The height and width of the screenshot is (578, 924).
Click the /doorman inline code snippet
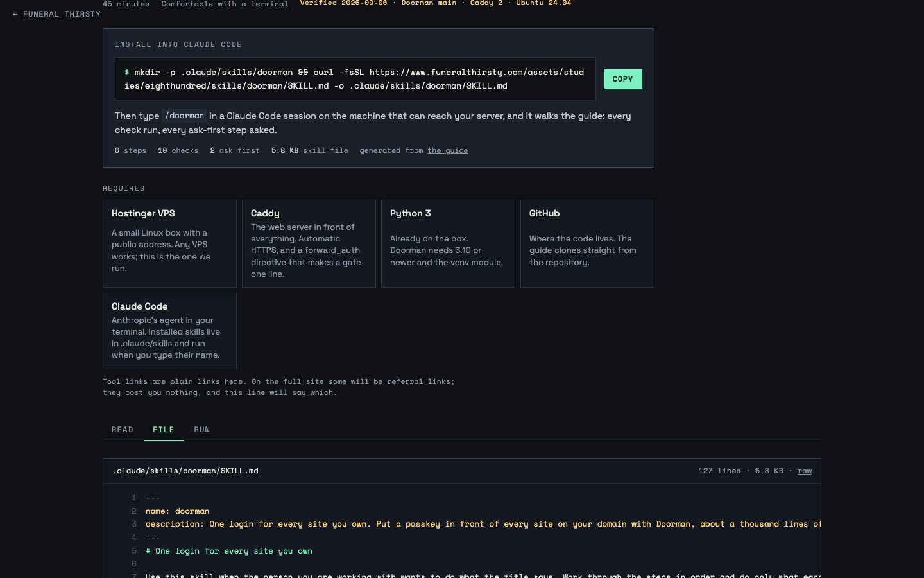pyautogui.click(x=184, y=116)
